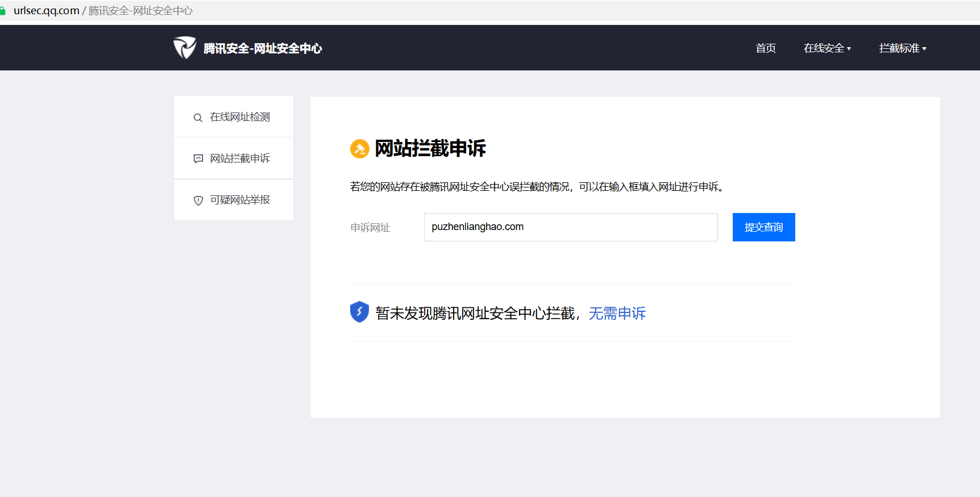Click the 网站拦截申诉 page heading
Viewport: 980px width, 497px height.
430,148
